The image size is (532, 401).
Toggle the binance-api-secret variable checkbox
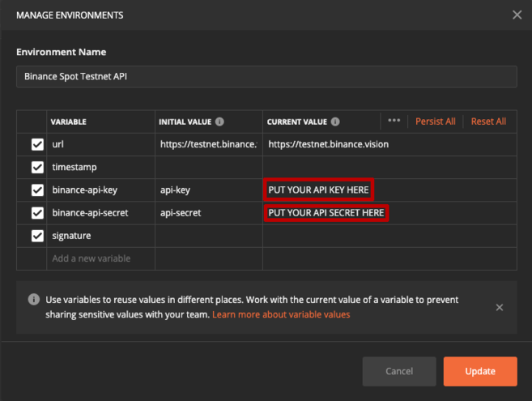pos(37,213)
